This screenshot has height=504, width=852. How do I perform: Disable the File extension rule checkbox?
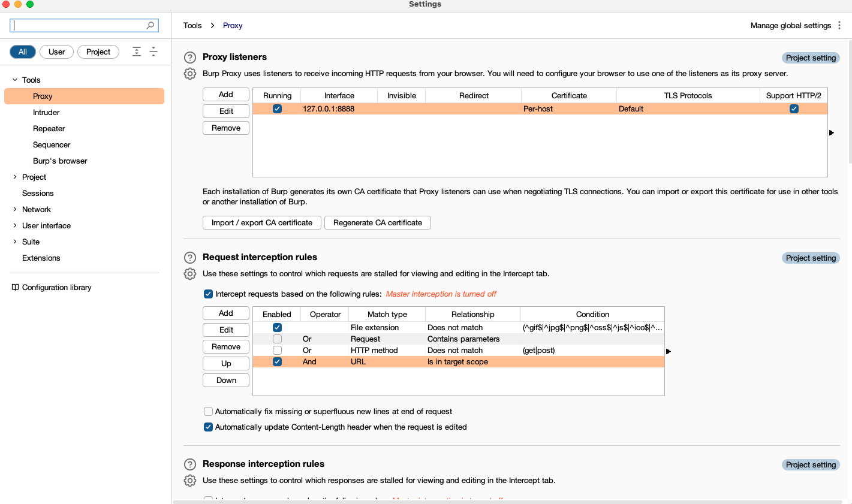click(x=277, y=327)
